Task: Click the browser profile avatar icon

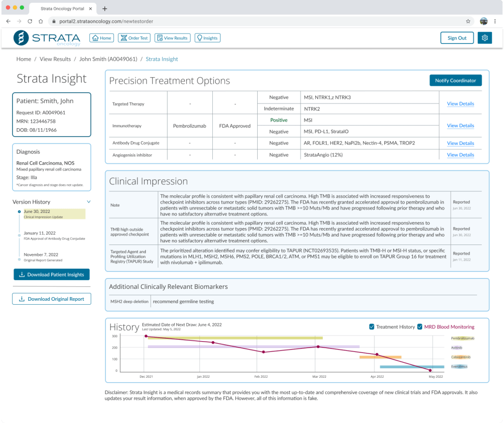Action: coord(483,21)
